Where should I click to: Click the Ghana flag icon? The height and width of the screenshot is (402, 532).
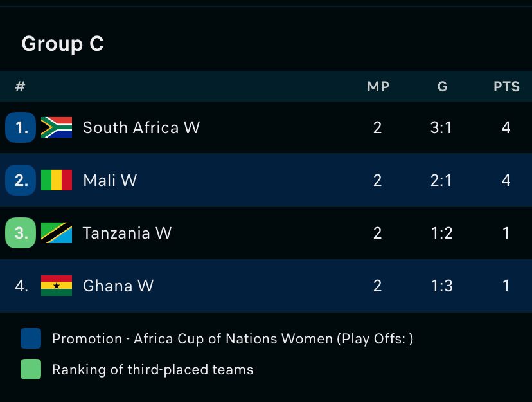click(x=57, y=286)
